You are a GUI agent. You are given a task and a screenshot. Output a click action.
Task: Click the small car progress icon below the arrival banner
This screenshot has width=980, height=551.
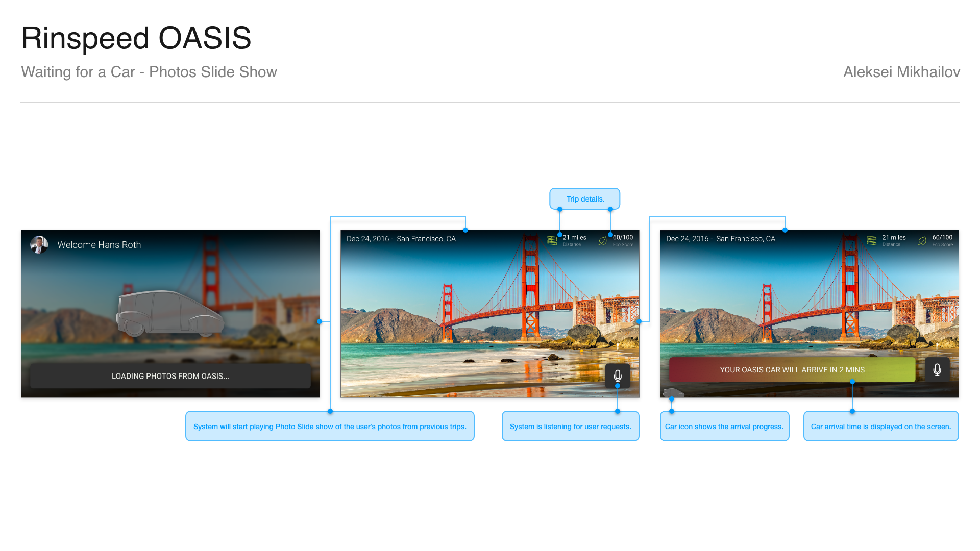673,393
